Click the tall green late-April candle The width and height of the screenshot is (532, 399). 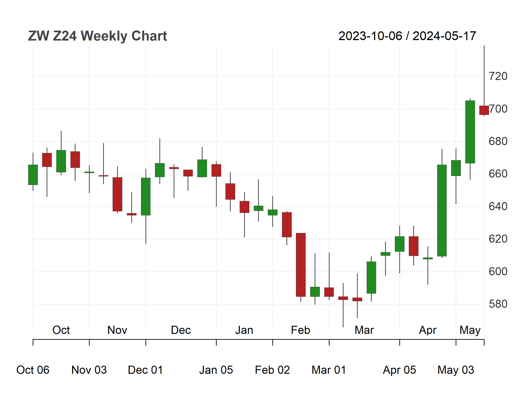pos(442,210)
